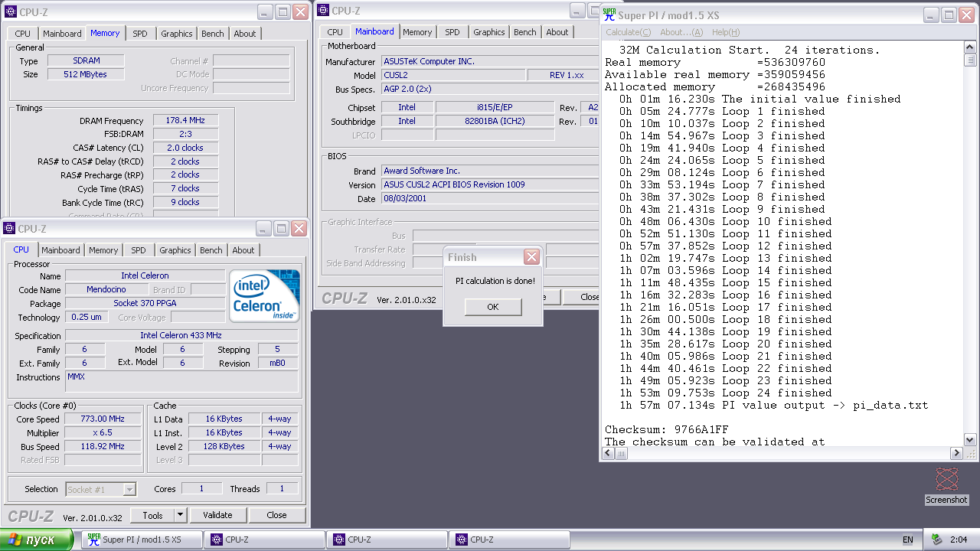
Task: Open the Start button (пуск)
Action: tap(37, 540)
